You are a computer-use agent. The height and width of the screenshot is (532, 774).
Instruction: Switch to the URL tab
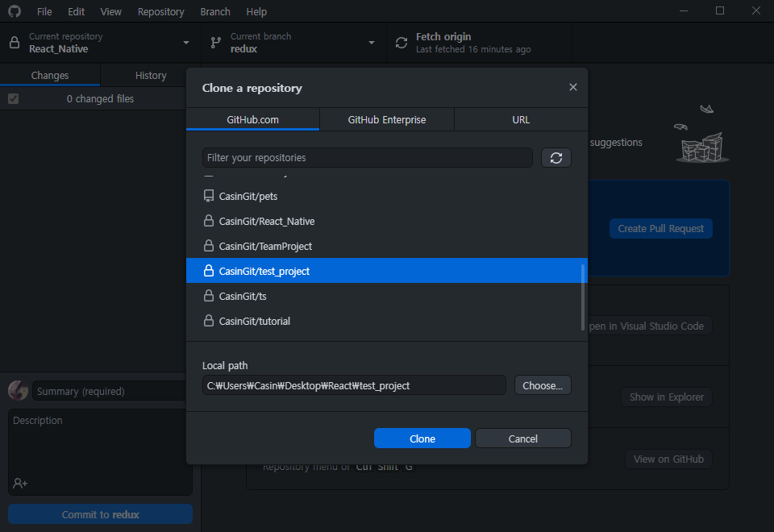[x=521, y=119]
